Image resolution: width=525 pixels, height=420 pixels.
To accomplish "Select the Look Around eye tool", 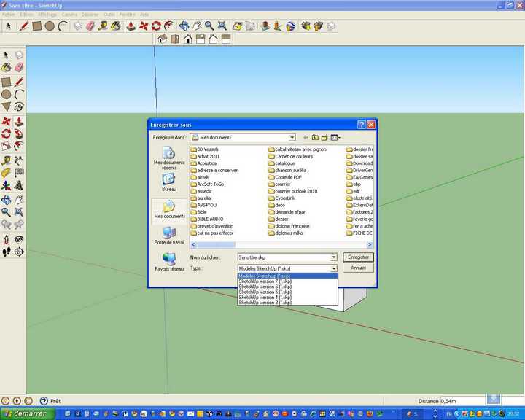I will [19, 239].
